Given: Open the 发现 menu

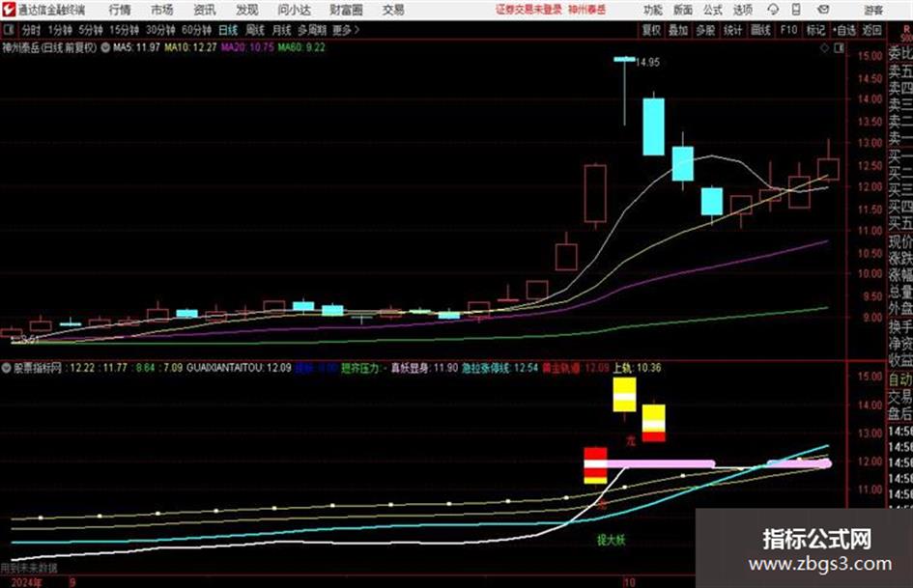Looking at the screenshot, I should click(x=247, y=10).
